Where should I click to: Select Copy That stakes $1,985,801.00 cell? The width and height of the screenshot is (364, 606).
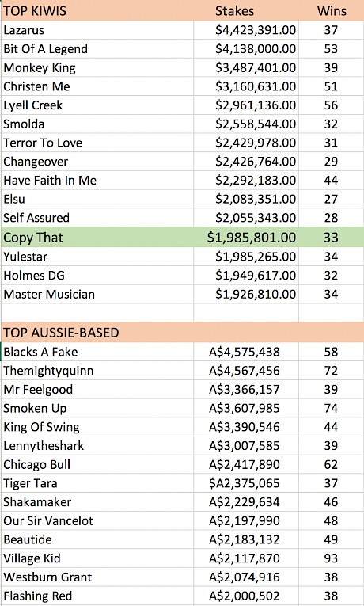[246, 237]
